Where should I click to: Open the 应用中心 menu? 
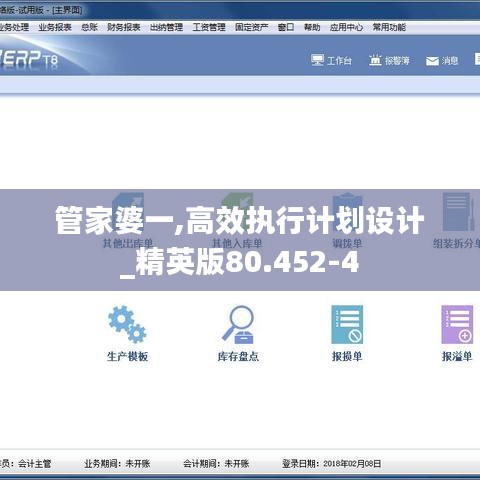point(346,27)
